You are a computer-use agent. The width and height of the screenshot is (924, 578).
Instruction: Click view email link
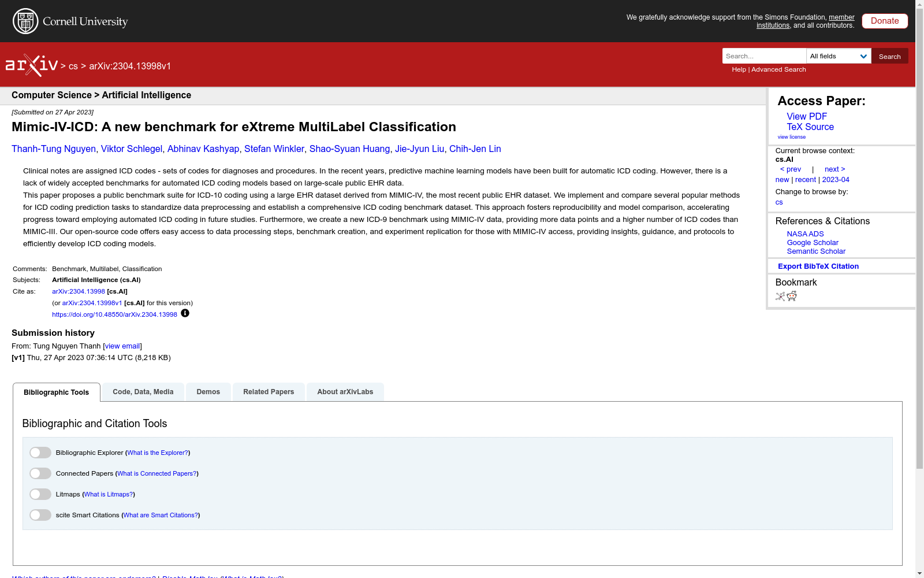coord(122,346)
